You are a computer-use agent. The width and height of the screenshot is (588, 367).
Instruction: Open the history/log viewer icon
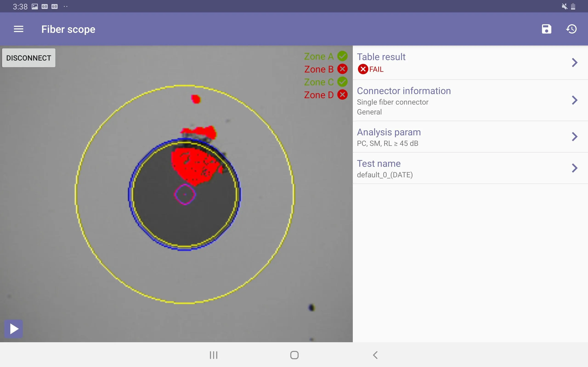(x=571, y=29)
